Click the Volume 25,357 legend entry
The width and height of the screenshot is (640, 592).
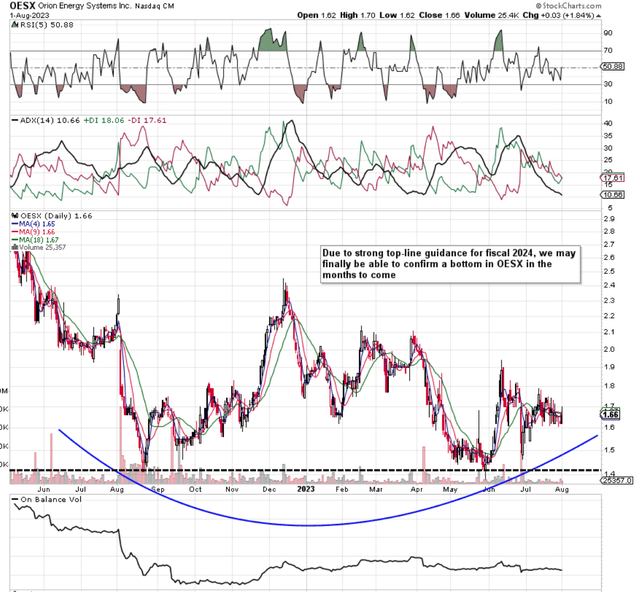pyautogui.click(x=39, y=247)
